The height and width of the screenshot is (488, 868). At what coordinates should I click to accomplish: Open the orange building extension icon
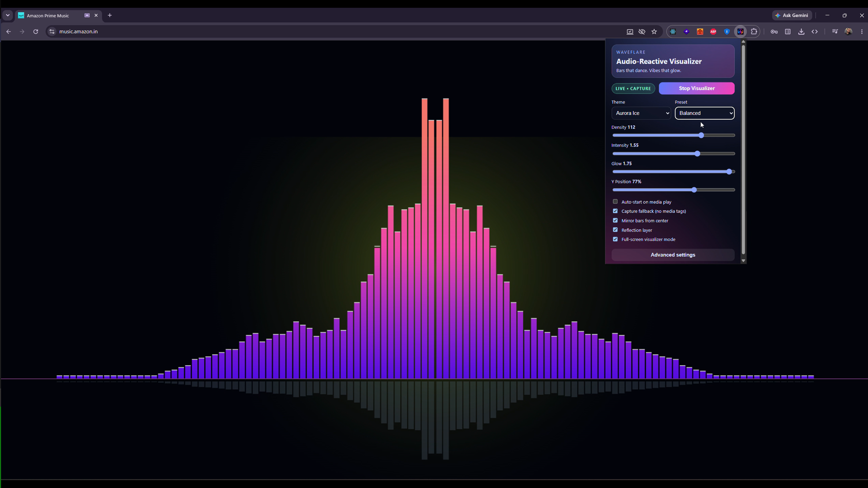700,32
